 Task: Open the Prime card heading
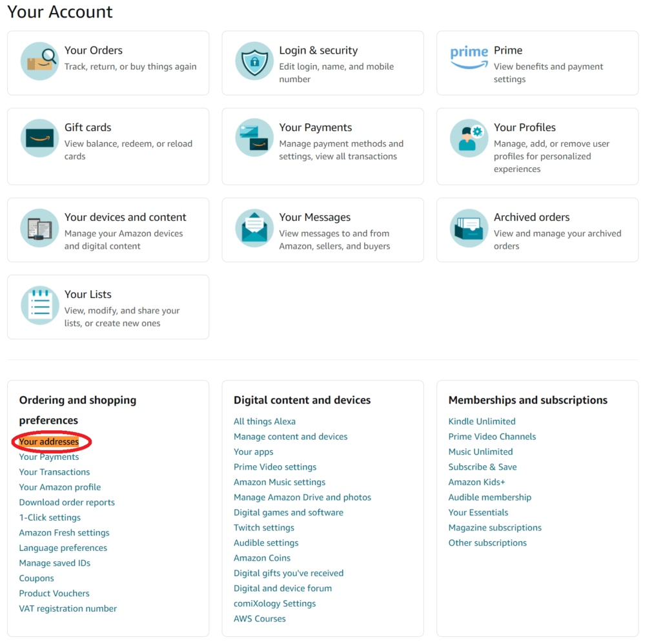tap(508, 50)
